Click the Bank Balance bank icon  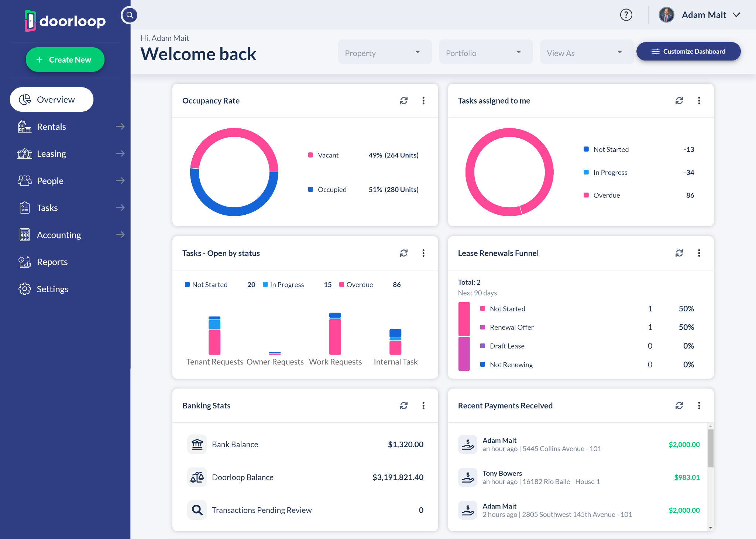[x=197, y=444]
